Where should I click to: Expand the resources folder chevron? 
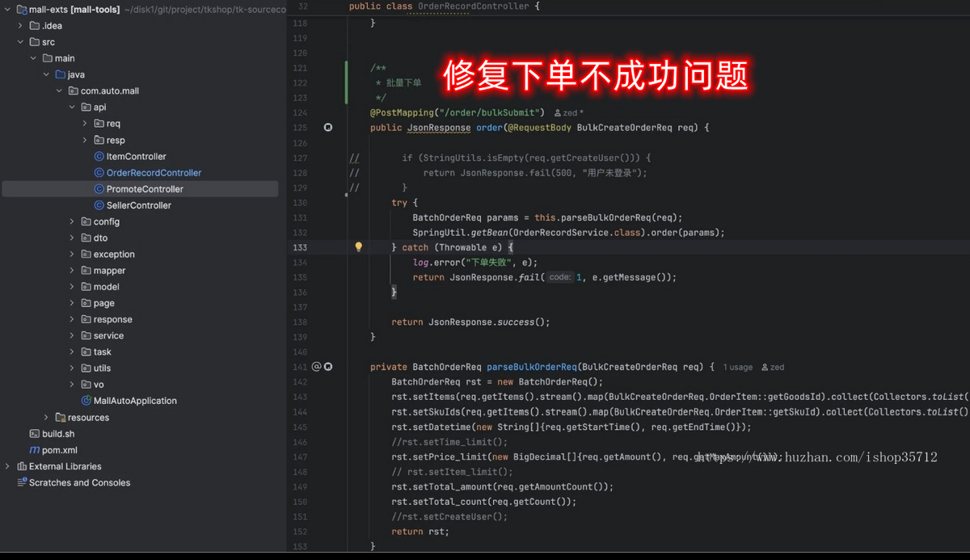click(46, 417)
